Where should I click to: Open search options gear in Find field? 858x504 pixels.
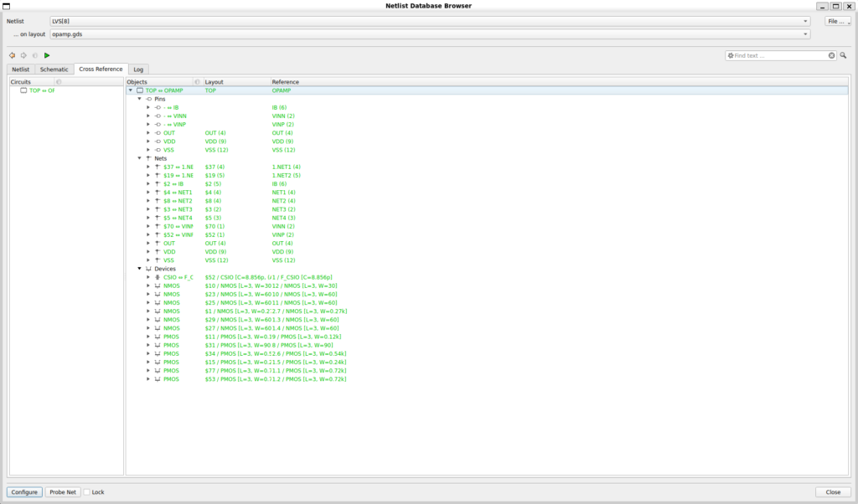730,55
